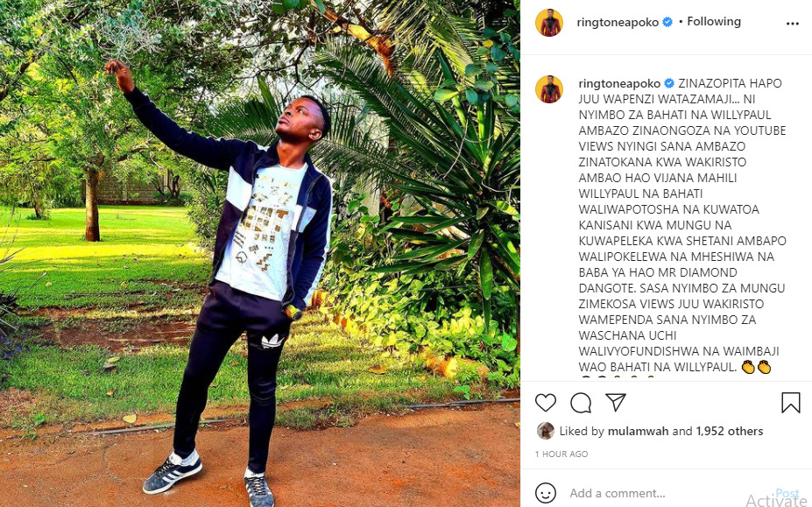Click the Post comment button

[x=787, y=493]
